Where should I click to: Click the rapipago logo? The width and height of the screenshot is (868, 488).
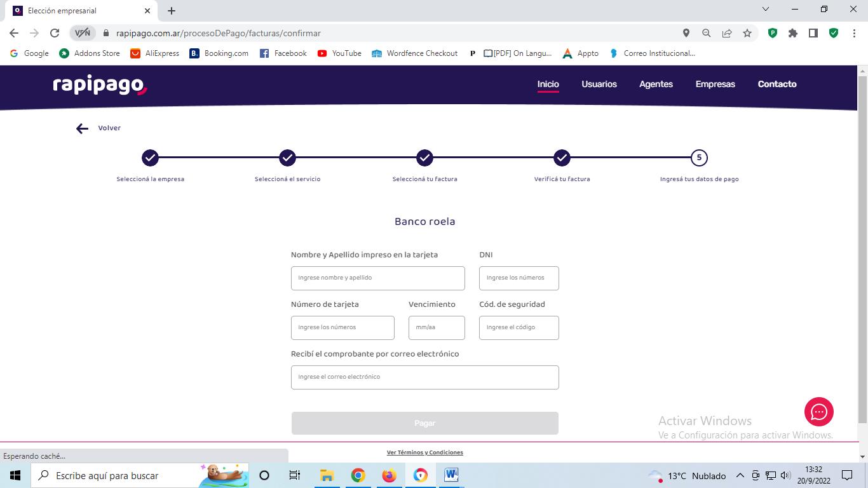(x=100, y=85)
